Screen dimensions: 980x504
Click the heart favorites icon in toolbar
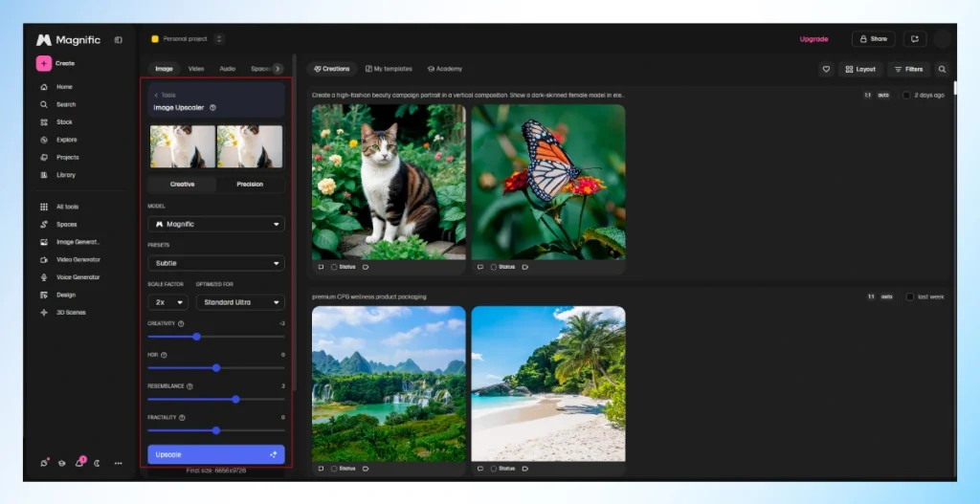(826, 69)
